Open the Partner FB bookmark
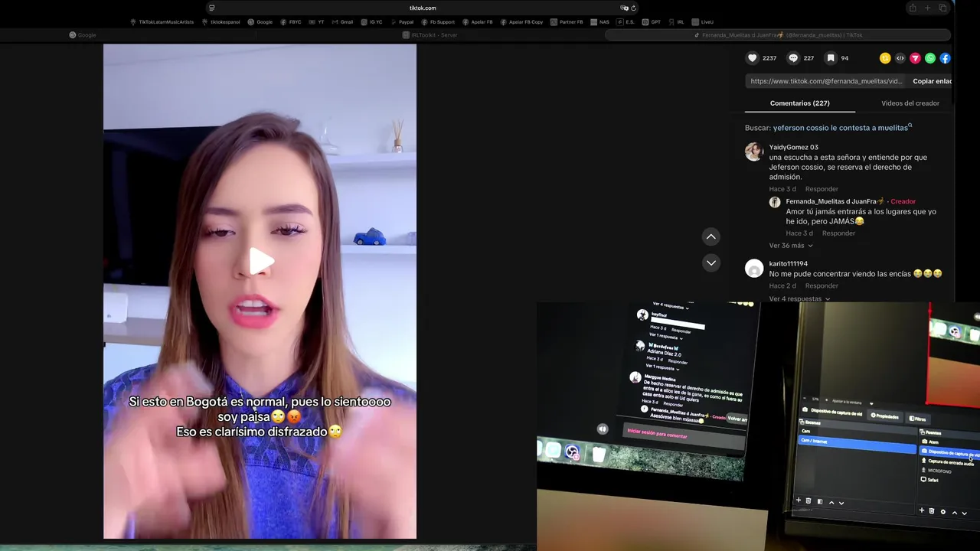This screenshot has width=980, height=551. tap(567, 22)
